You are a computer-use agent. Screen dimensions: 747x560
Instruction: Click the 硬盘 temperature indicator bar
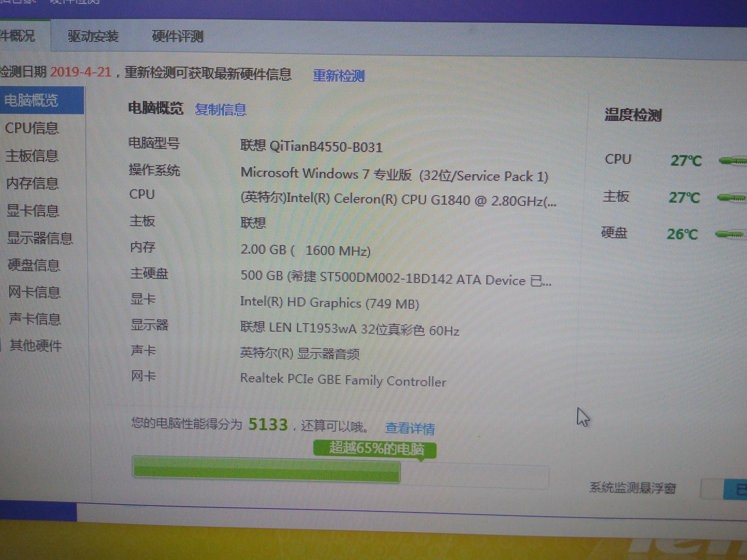(x=730, y=234)
